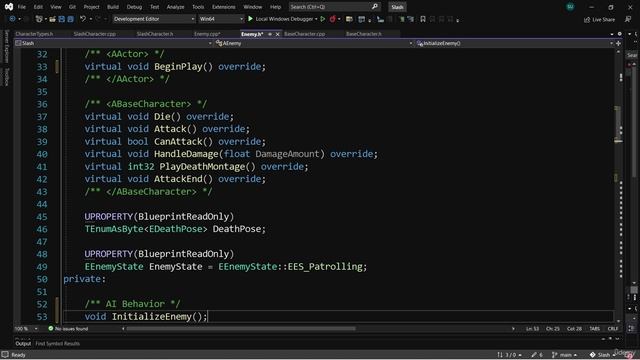The image size is (640, 360).
Task: Click line number 45 in the gutter
Action: tap(42, 217)
